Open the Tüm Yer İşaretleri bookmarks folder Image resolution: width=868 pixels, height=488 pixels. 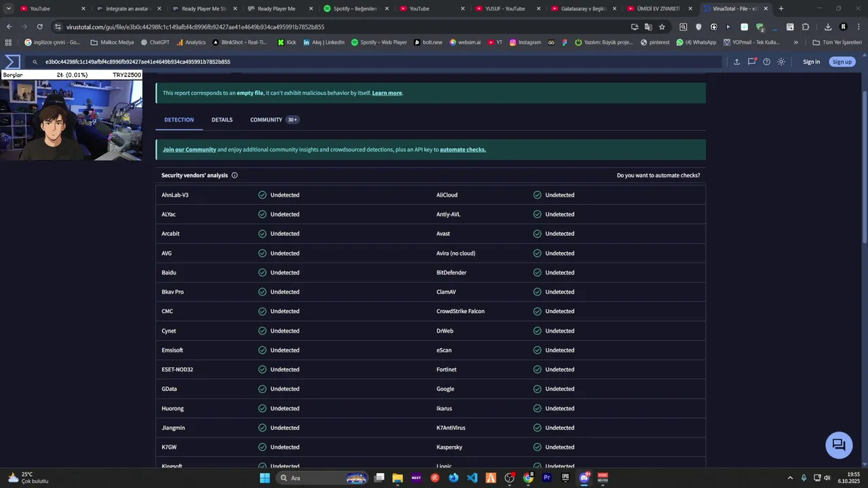(837, 42)
